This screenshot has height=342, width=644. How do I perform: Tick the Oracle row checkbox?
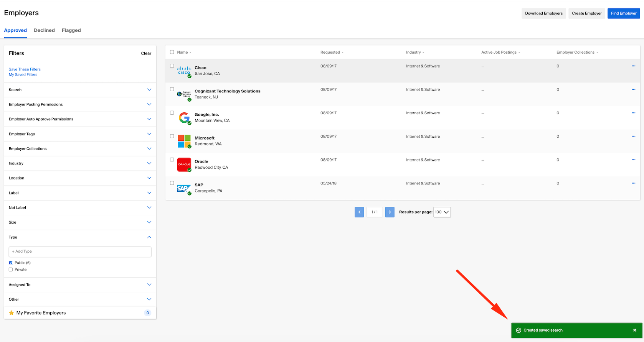pyautogui.click(x=172, y=159)
